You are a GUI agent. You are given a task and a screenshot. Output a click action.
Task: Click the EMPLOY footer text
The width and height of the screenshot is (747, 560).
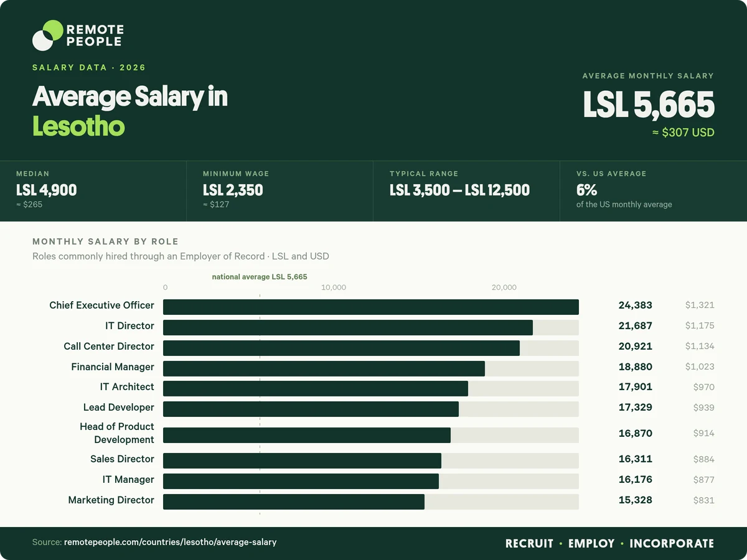(591, 544)
